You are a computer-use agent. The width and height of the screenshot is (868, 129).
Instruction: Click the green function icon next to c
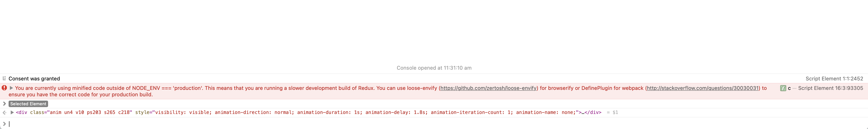pyautogui.click(x=783, y=88)
